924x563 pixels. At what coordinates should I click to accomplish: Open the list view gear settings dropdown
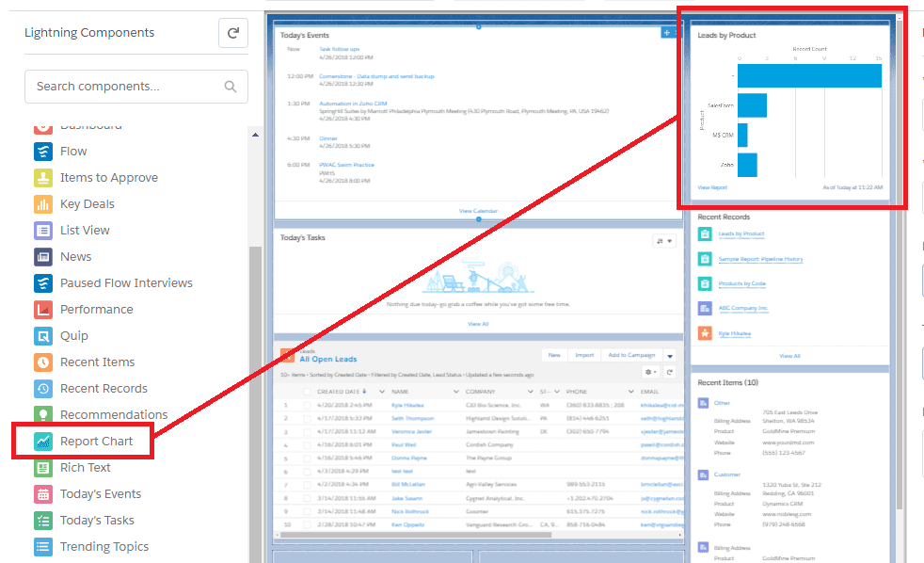tap(650, 372)
